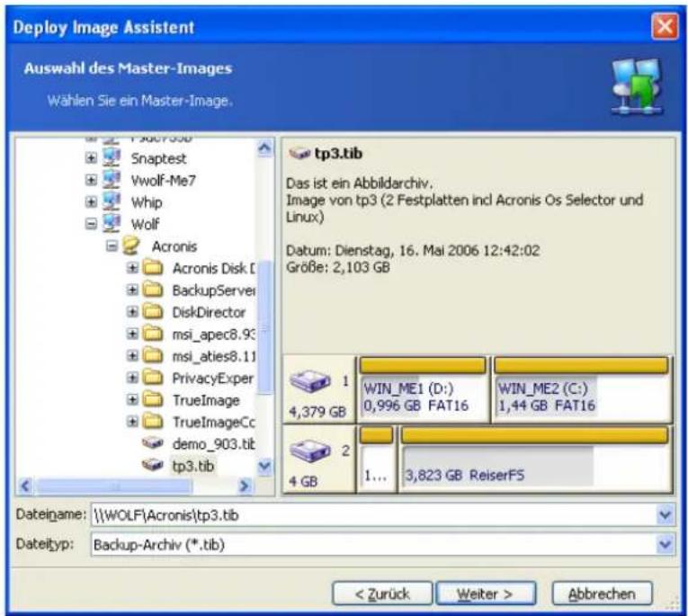Expand the BackupServer folder node

pyautogui.click(x=132, y=290)
